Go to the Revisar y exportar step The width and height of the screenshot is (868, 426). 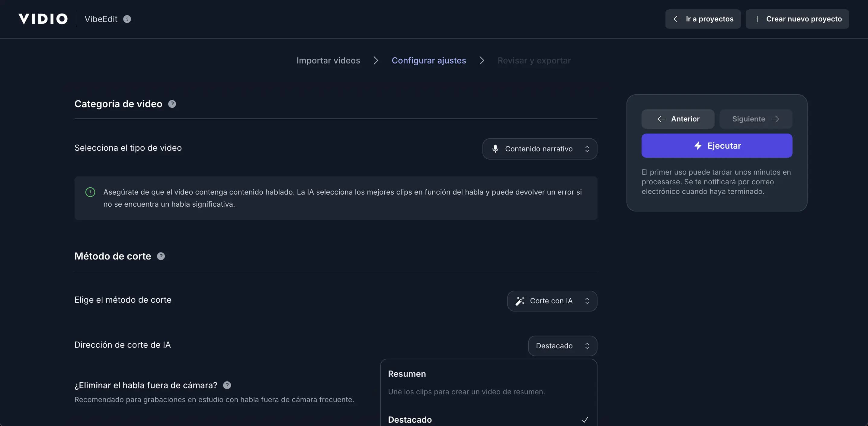(534, 60)
